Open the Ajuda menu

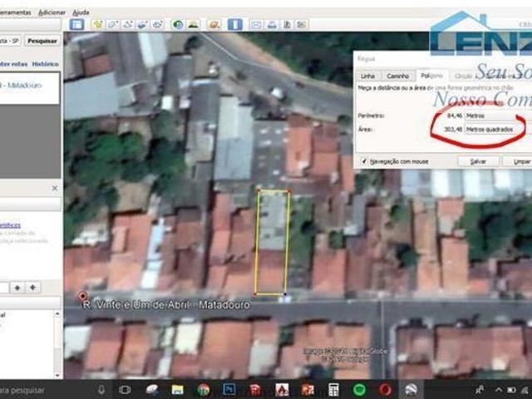pyautogui.click(x=81, y=12)
